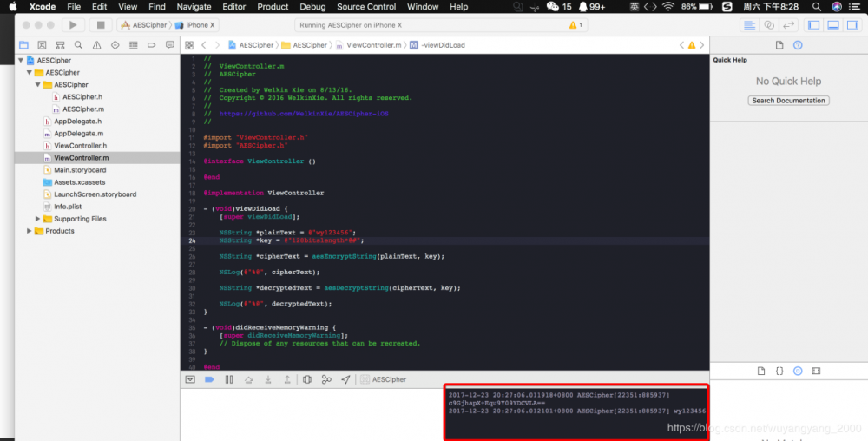This screenshot has width=868, height=441.
Task: Go back with jump bar left arrow
Action: pos(204,45)
